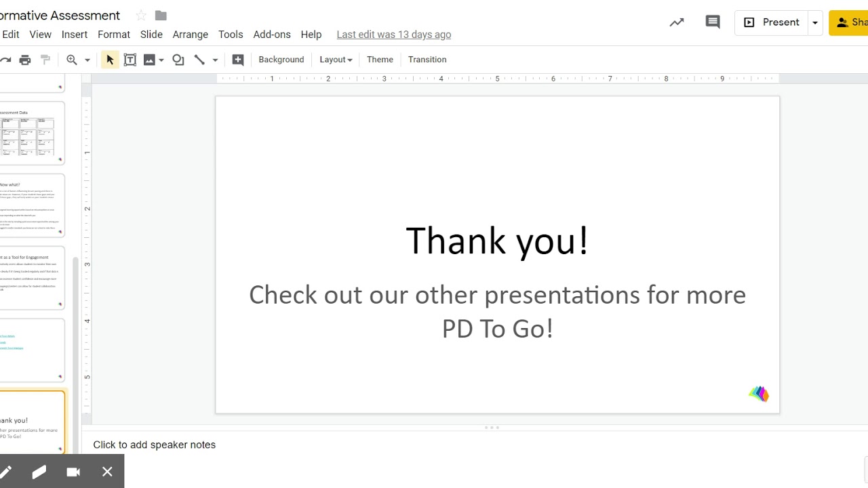
Task: Choose the Select cursor tool
Action: [109, 60]
